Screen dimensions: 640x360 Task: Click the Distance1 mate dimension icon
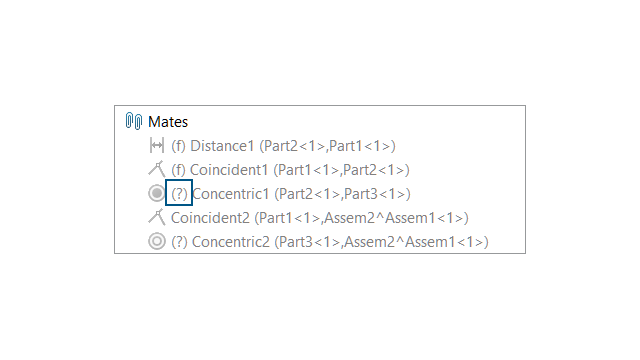[x=157, y=145]
